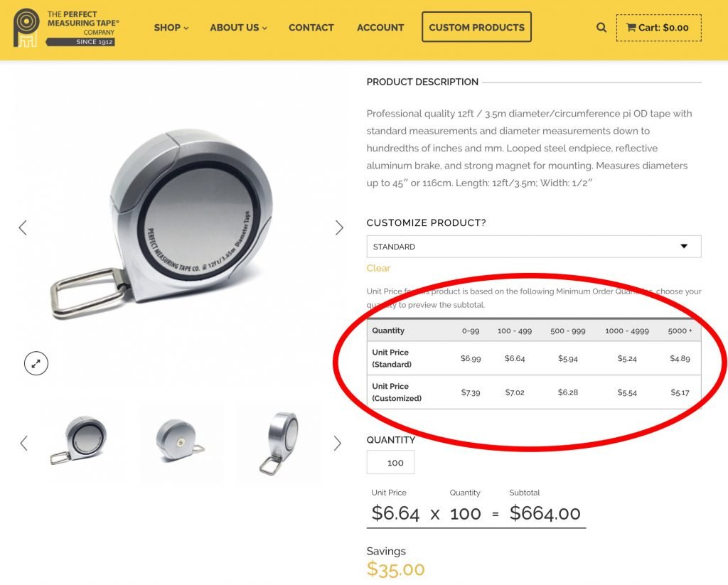
Task: Go to the Contact page
Action: click(311, 28)
